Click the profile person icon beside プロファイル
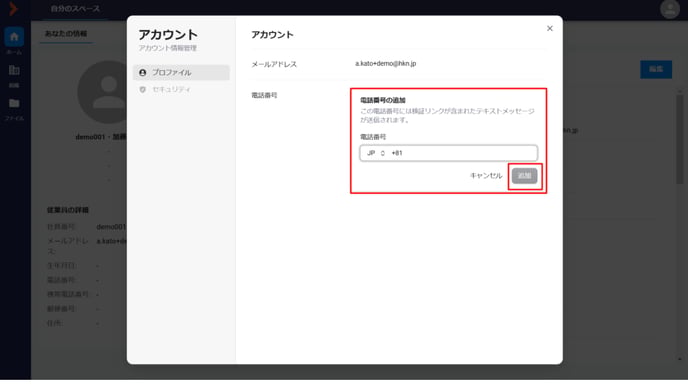Viewport: 688px width, 387px height. point(143,72)
